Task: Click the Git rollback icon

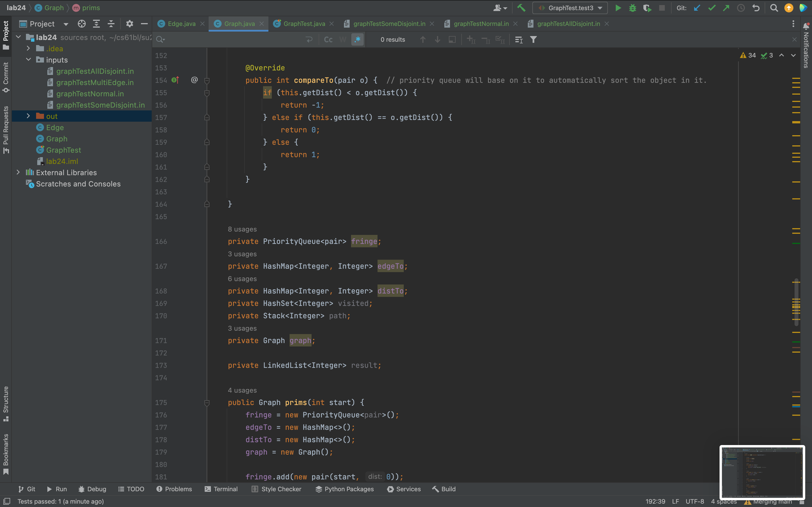Action: (x=756, y=8)
